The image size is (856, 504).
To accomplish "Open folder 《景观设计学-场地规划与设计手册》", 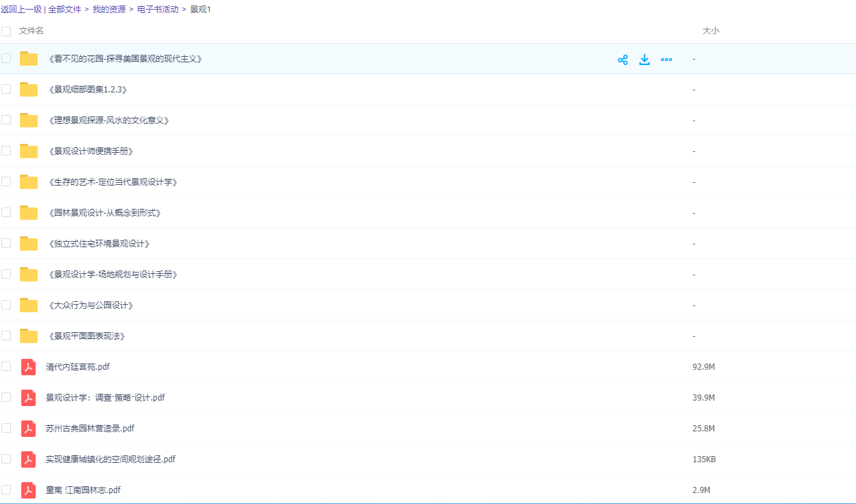I will [113, 275].
